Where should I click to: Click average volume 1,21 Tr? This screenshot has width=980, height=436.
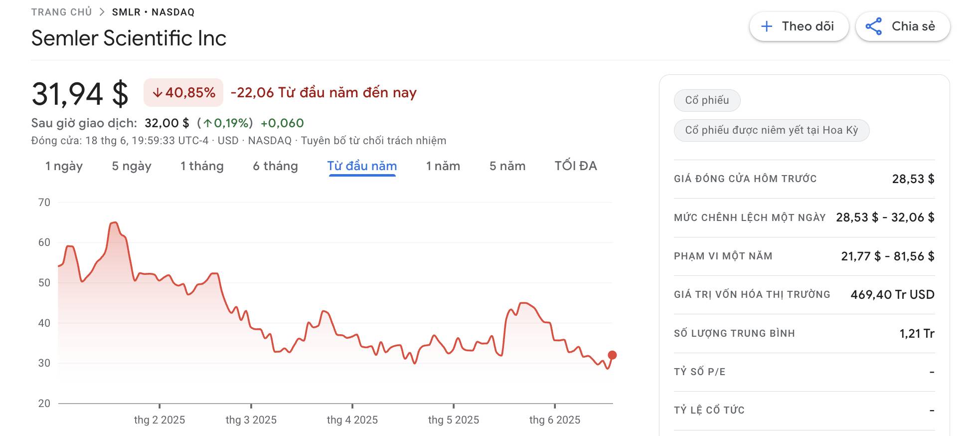click(x=917, y=333)
